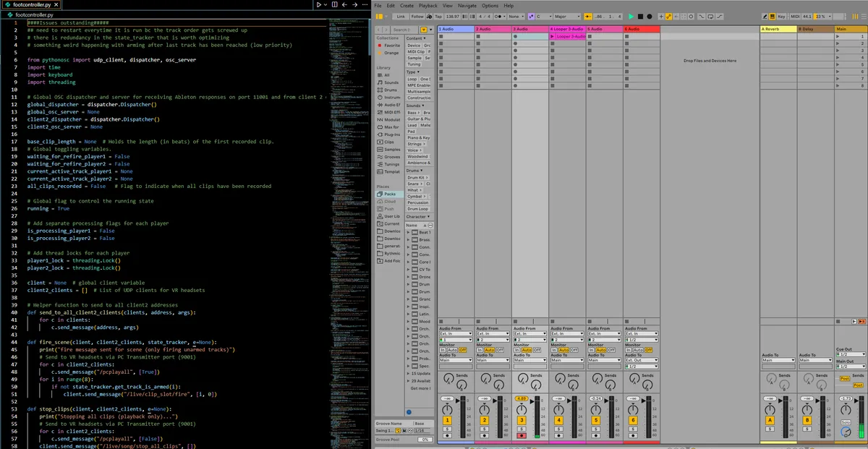Open the Cue Out dropdown
This screenshot has width=868, height=449.
[849, 354]
